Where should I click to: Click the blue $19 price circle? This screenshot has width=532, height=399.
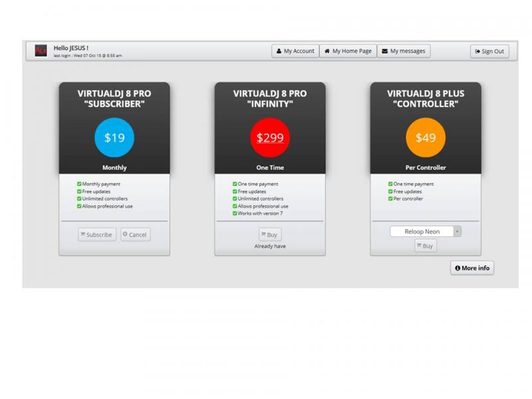[114, 138]
